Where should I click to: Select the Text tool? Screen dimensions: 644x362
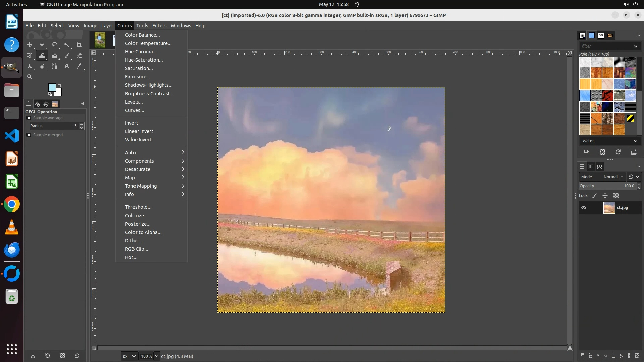pyautogui.click(x=67, y=66)
